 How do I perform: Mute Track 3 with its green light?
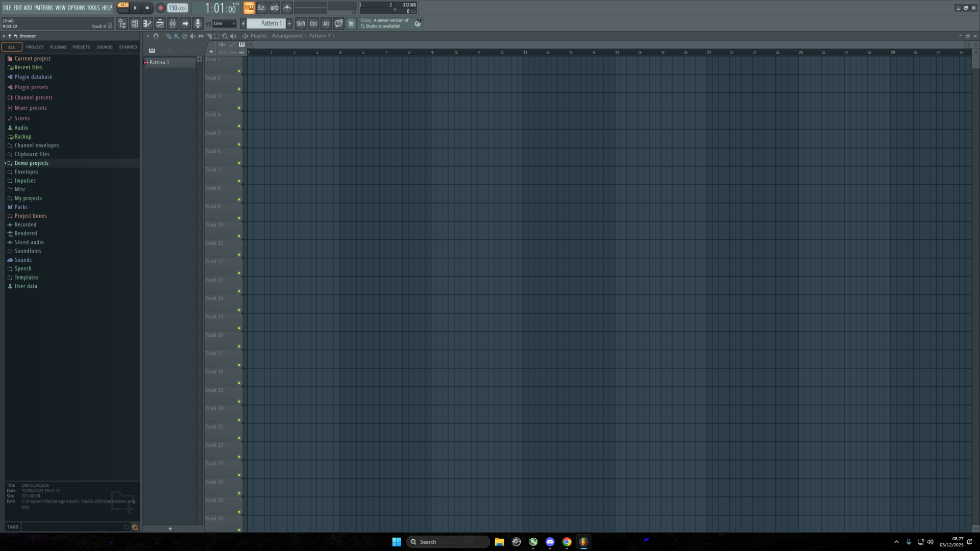239,108
